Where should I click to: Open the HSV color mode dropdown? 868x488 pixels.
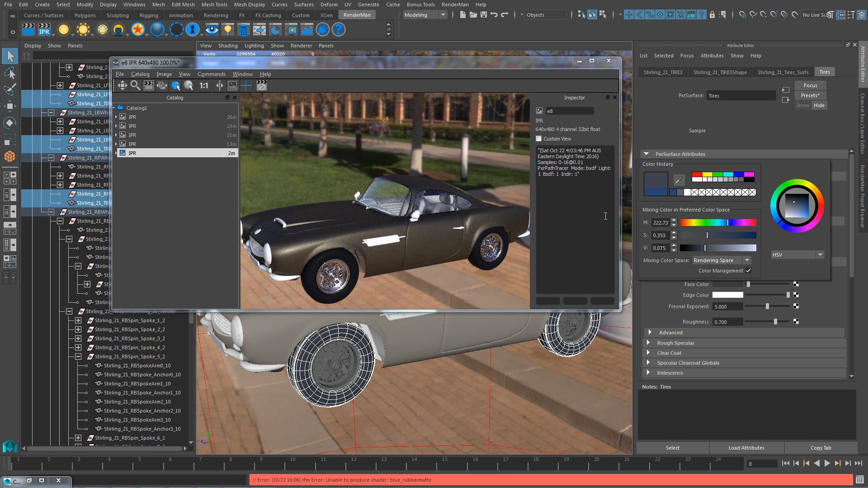(x=797, y=255)
